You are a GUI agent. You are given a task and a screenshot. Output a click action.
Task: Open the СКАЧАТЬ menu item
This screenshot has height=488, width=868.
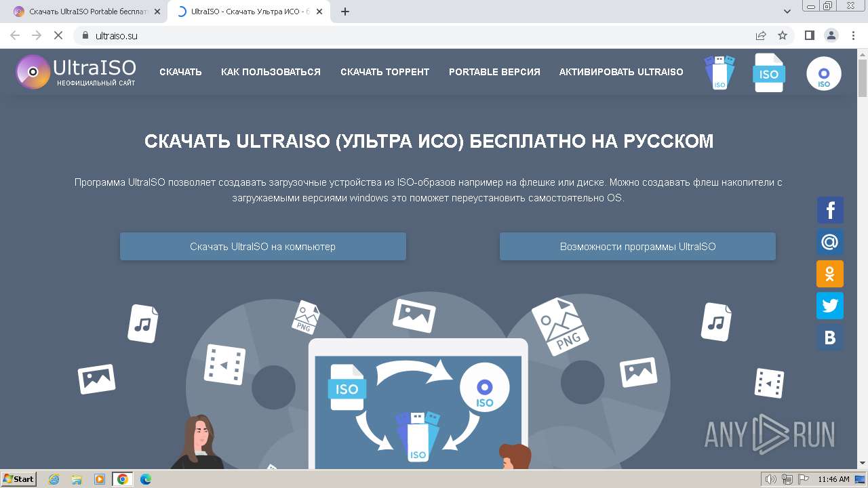click(x=180, y=72)
